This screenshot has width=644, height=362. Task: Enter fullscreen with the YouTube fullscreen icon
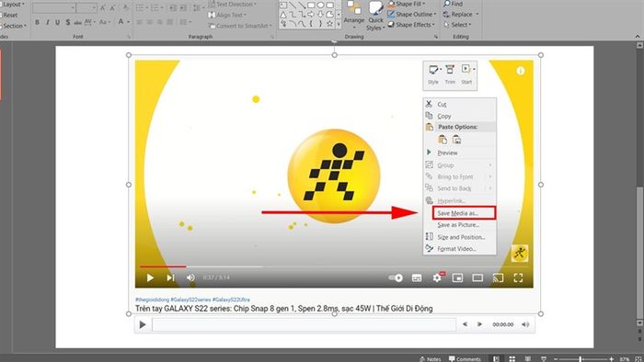click(x=518, y=278)
